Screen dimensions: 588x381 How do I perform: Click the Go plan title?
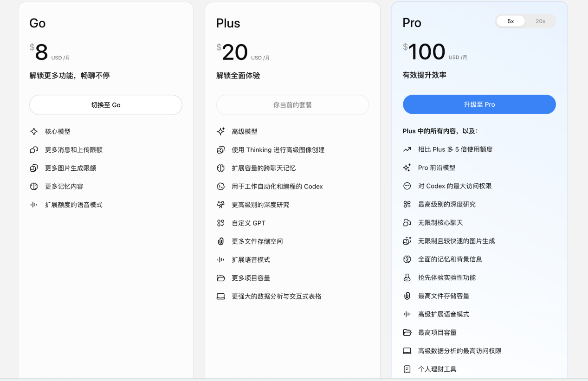(x=38, y=23)
